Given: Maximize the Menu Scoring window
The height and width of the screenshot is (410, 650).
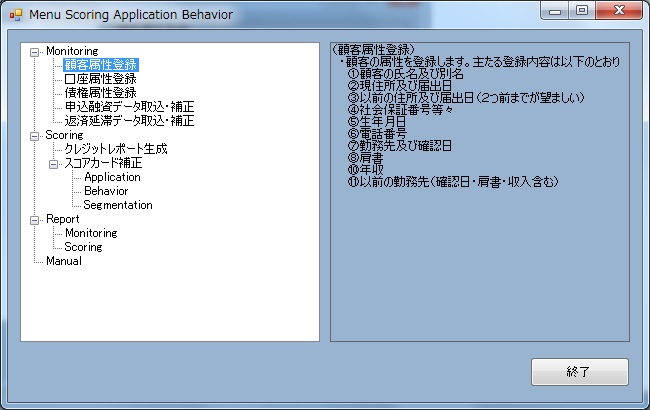Looking at the screenshot, I should click(582, 10).
